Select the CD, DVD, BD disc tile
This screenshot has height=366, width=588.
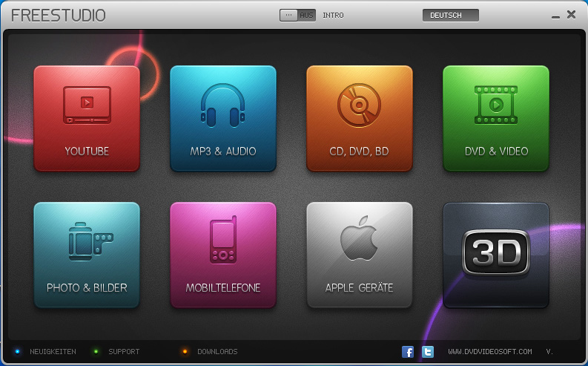click(x=360, y=119)
